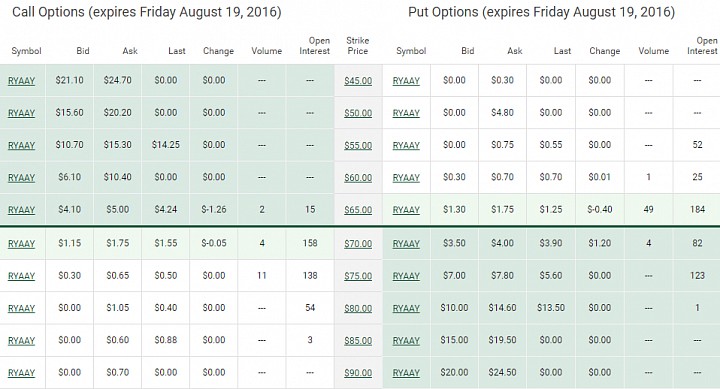This screenshot has width=720, height=389.
Task: Click the put-side Last column header
Action: pyautogui.click(x=562, y=51)
